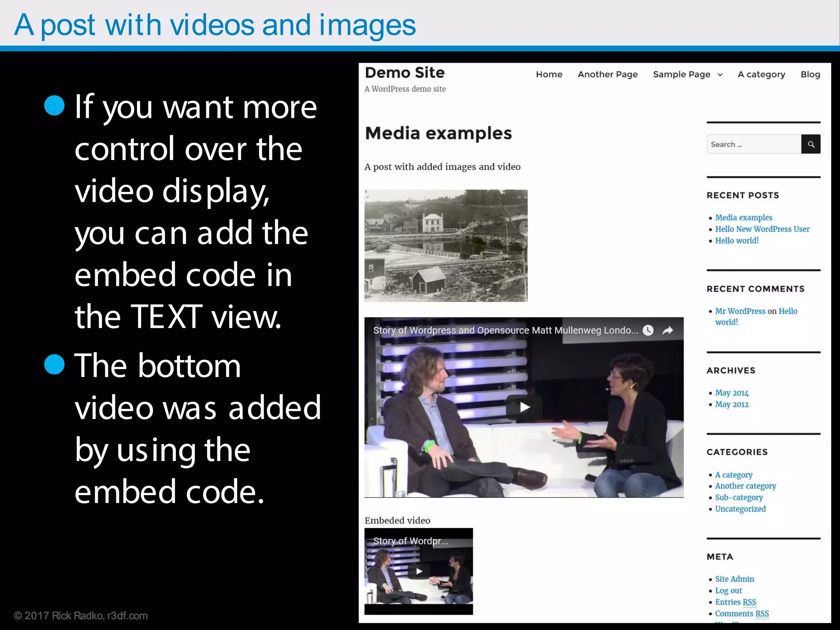Click the old black-and-white photo image
Viewport: 840px width, 630px height.
(446, 246)
